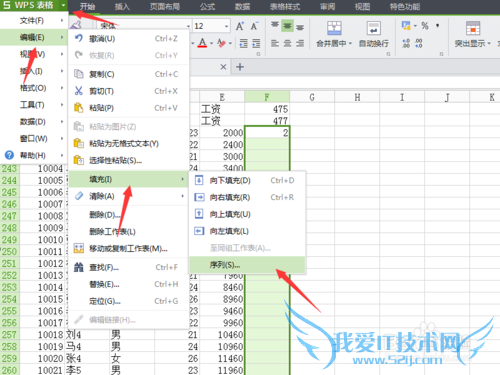Viewport: 500px width, 375px height.
Task: Select row 250 header
Action: (10, 251)
